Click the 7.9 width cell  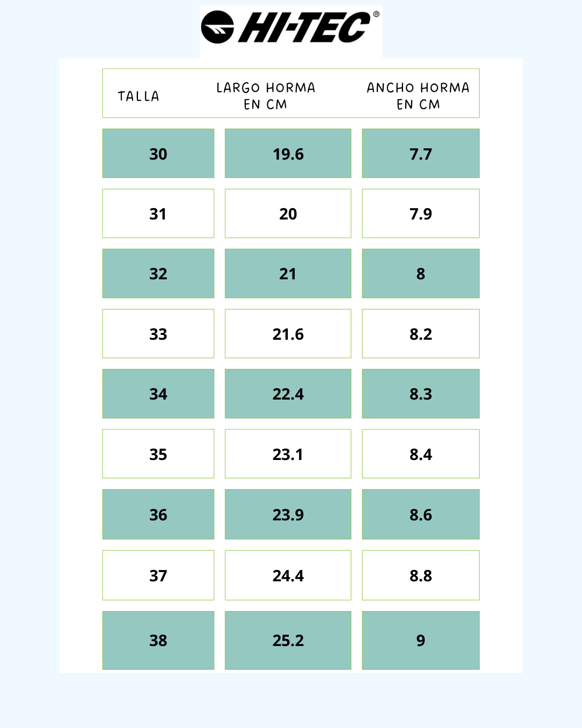(x=421, y=214)
